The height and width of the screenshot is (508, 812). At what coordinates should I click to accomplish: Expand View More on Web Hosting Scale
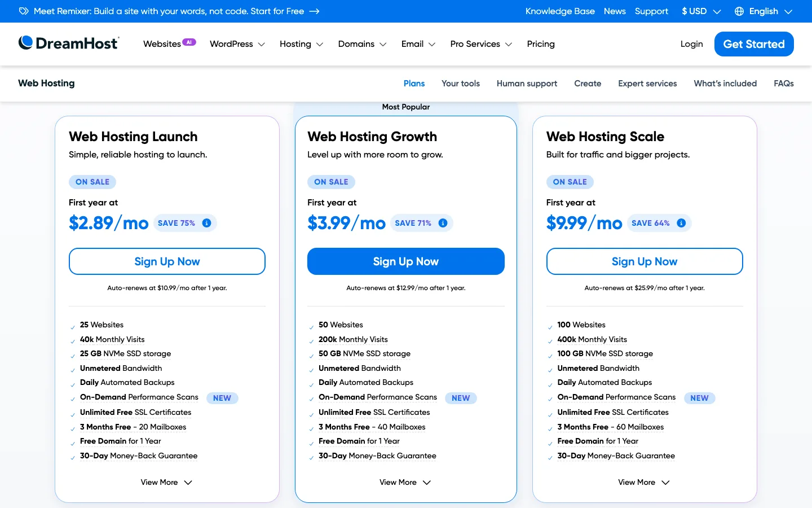pos(644,483)
